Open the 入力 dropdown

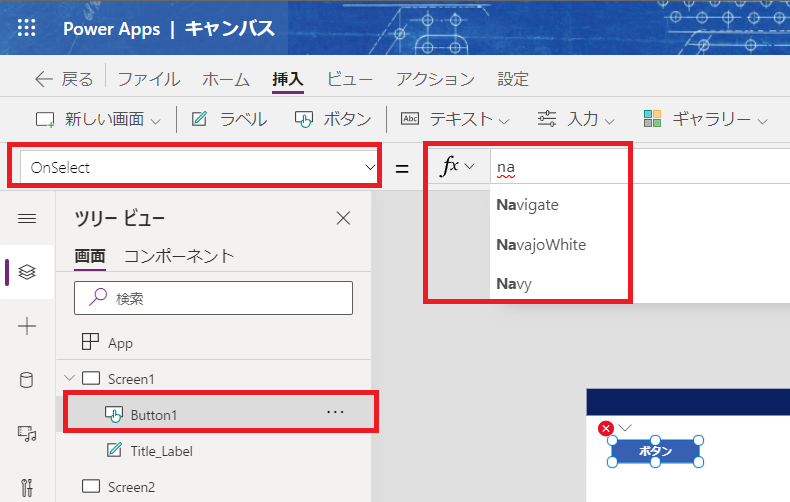click(x=576, y=119)
